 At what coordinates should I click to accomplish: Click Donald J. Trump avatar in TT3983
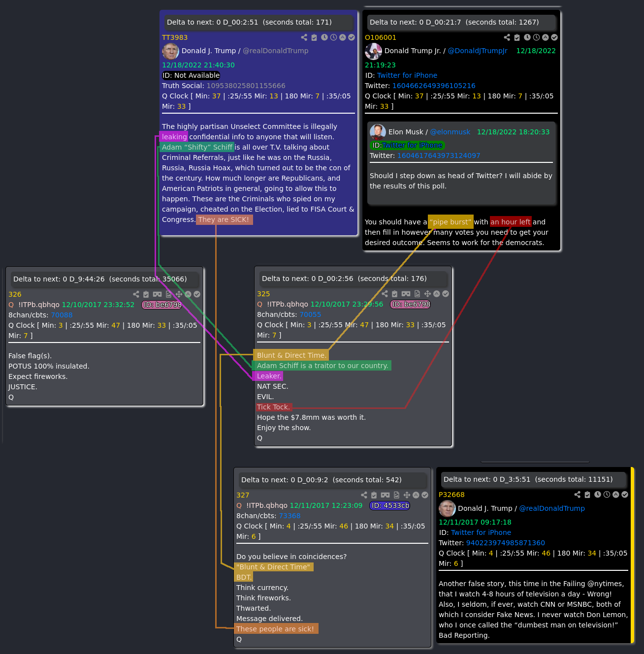170,51
